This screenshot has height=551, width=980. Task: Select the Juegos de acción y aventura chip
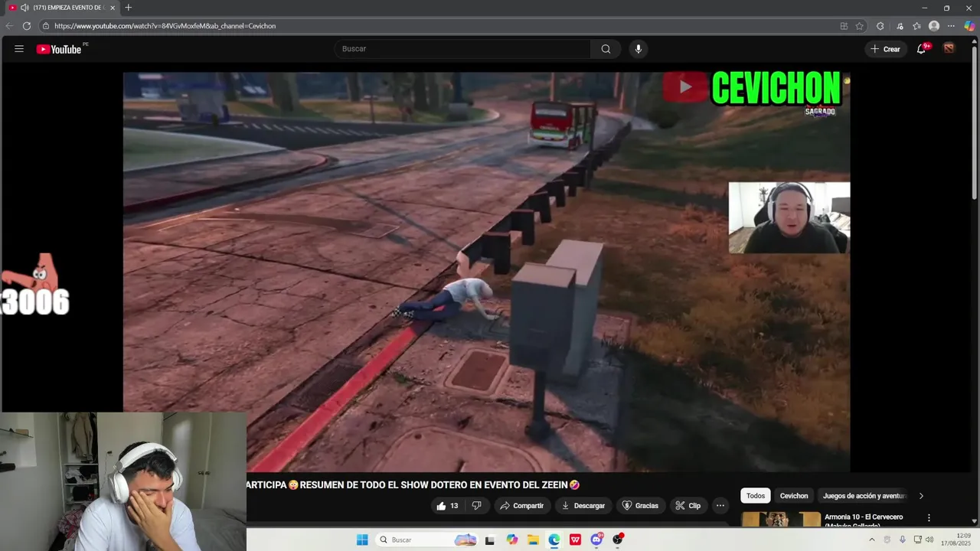coord(864,496)
